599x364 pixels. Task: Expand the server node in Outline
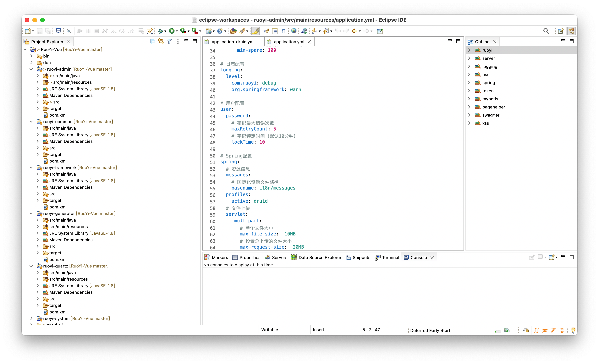point(469,58)
